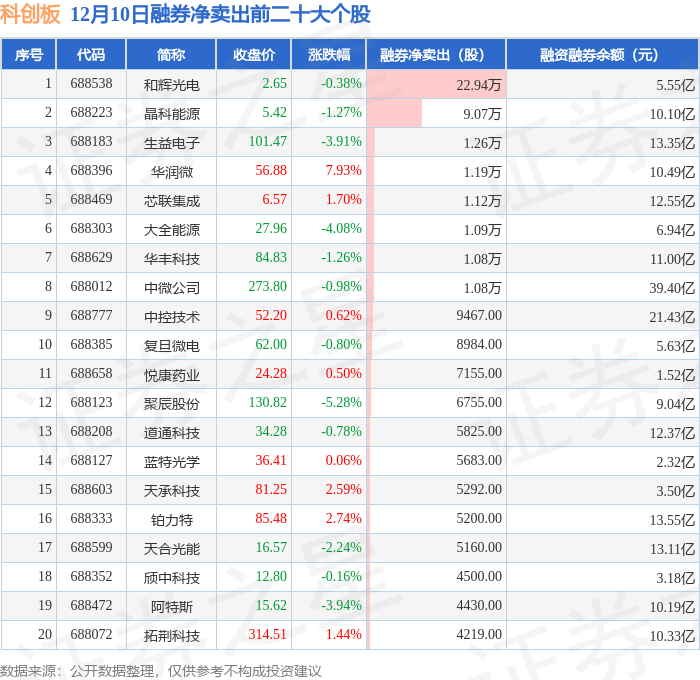Select stock code 688603
Image resolution: width=700 pixels, height=680 pixels.
tap(91, 490)
